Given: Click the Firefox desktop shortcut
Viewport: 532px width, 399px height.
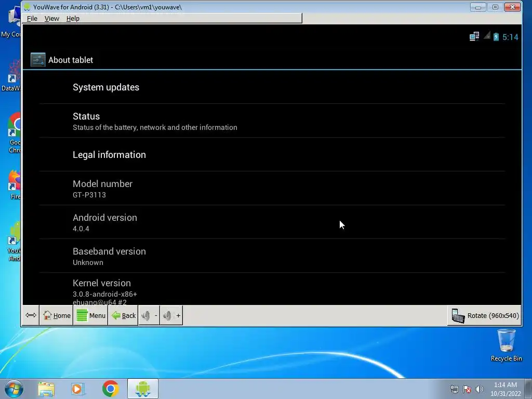Looking at the screenshot, I should [x=14, y=185].
